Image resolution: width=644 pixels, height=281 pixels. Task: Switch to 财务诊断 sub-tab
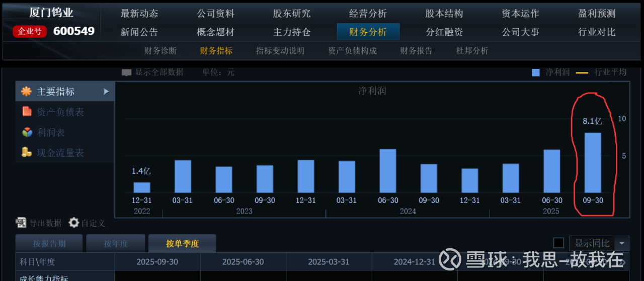point(160,51)
